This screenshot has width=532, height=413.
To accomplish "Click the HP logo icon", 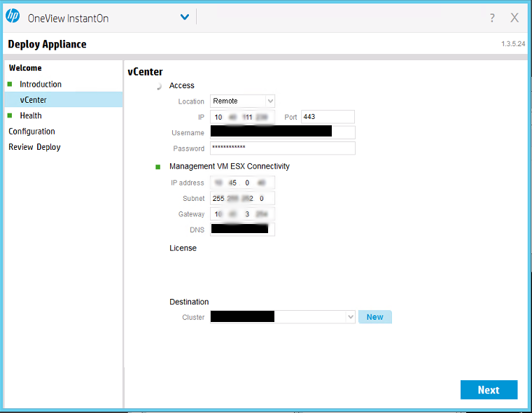I will coord(13,16).
